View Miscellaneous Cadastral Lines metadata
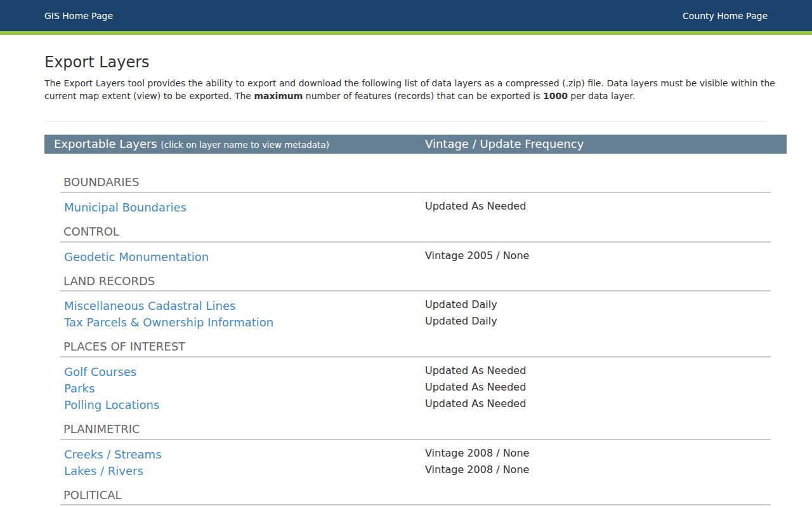 point(150,305)
